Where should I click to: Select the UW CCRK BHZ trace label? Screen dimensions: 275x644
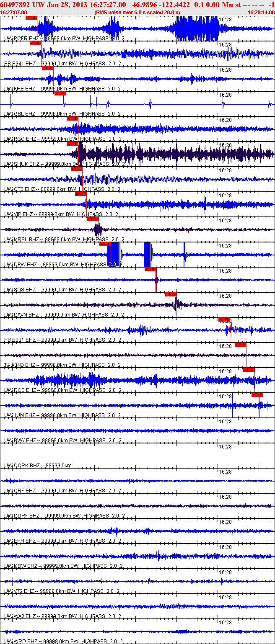[38, 466]
